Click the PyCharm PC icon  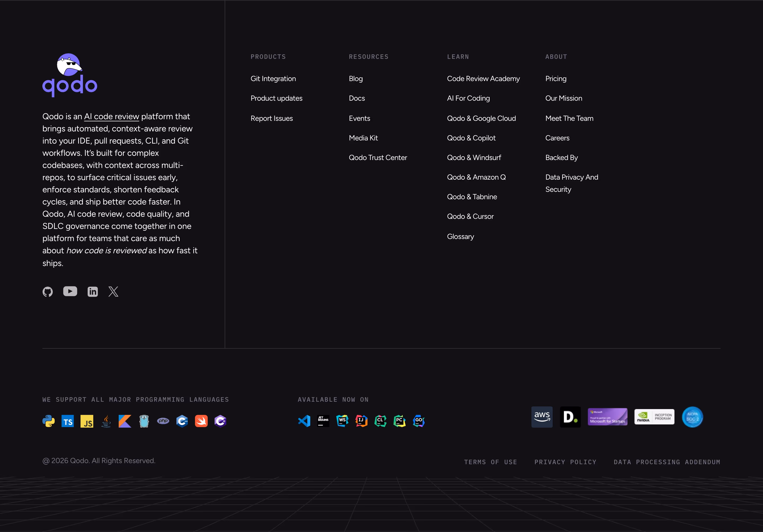(x=400, y=421)
